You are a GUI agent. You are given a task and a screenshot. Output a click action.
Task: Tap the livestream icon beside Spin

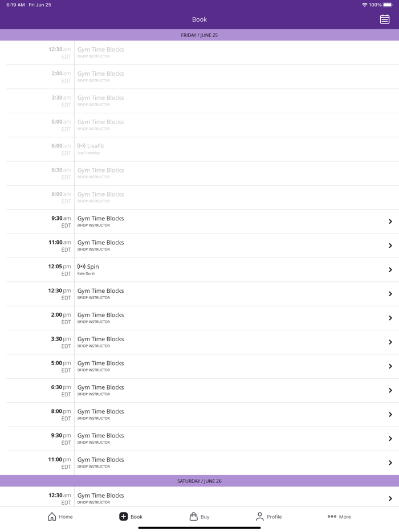[82, 267]
